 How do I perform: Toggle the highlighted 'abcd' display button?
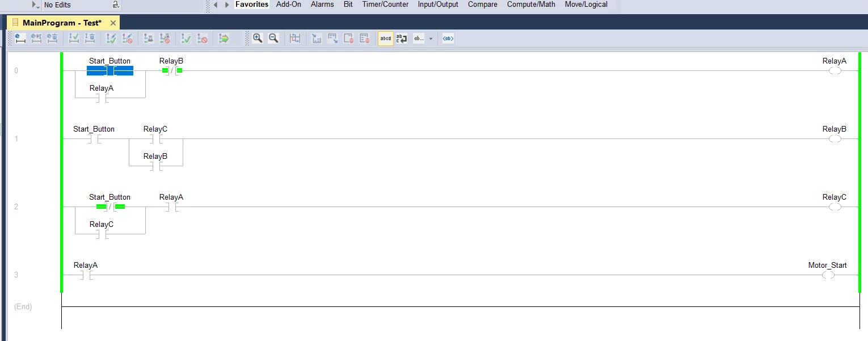point(386,39)
